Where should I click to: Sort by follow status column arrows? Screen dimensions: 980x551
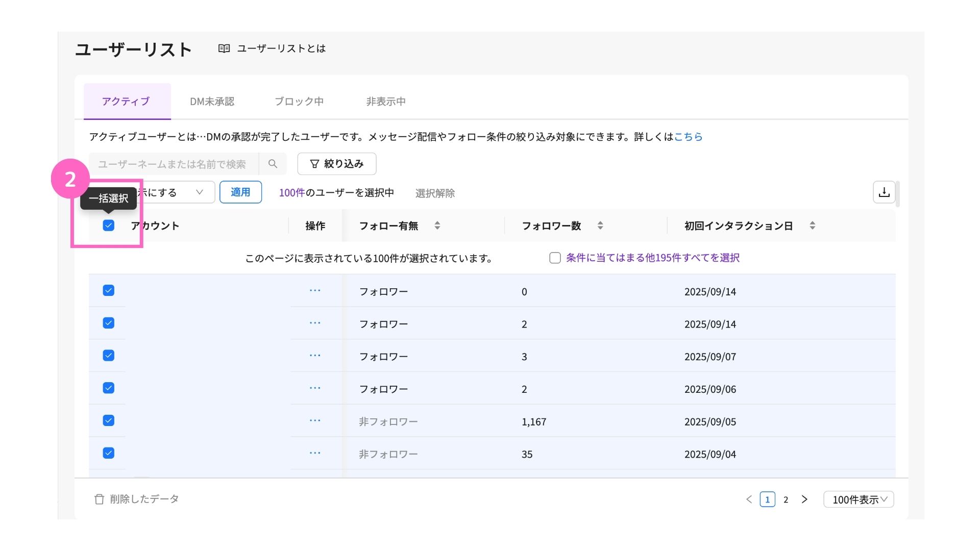pyautogui.click(x=437, y=226)
